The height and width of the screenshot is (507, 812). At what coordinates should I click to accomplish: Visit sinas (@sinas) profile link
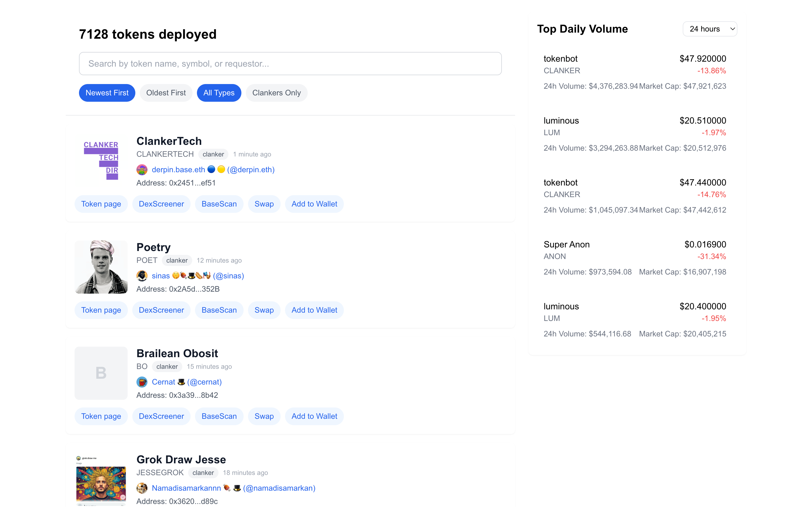coord(198,276)
